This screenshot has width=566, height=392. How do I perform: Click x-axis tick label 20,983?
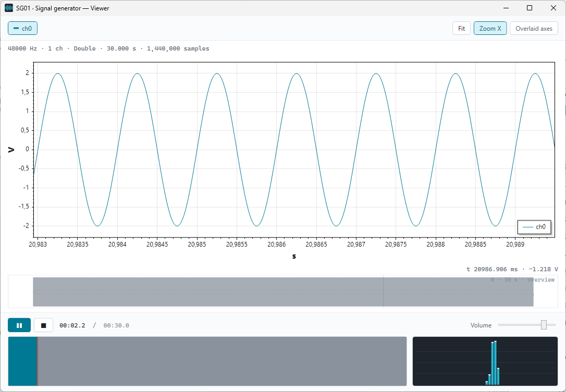point(38,245)
